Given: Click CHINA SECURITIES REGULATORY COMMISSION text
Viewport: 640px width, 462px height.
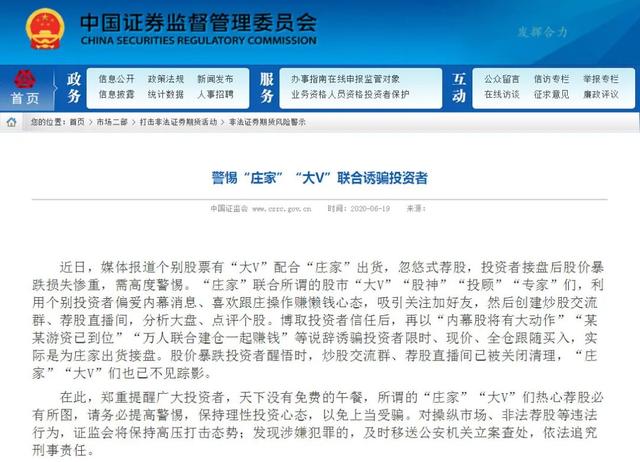Looking at the screenshot, I should click(198, 40).
